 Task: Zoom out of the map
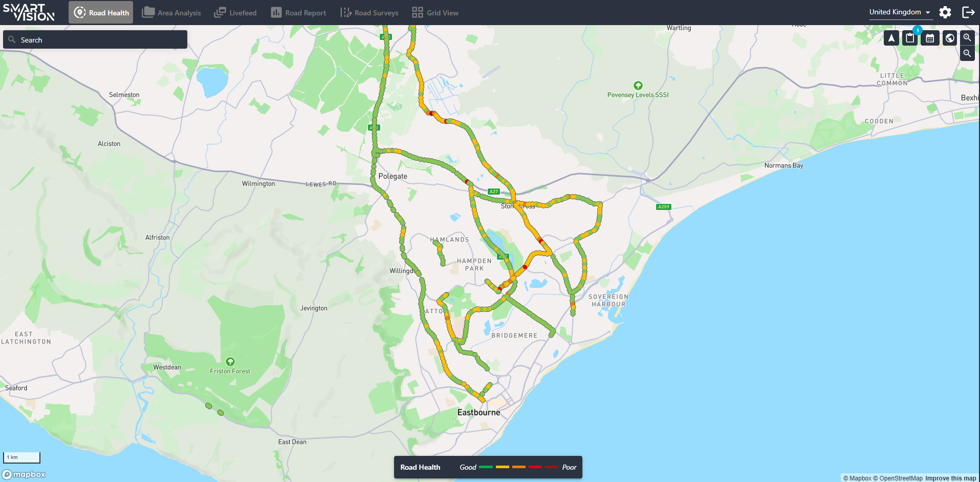tap(967, 53)
